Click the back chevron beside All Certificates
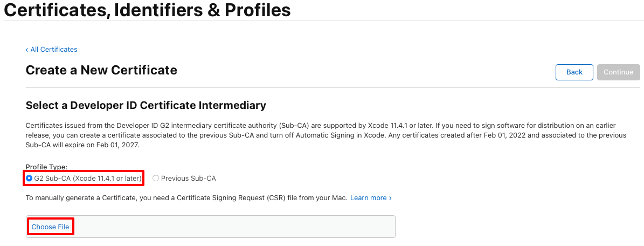Image resolution: width=644 pixels, height=246 pixels. 27,50
